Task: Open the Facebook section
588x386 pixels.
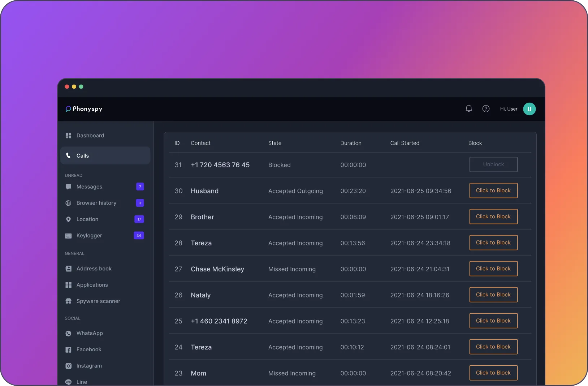Action: [89, 349]
